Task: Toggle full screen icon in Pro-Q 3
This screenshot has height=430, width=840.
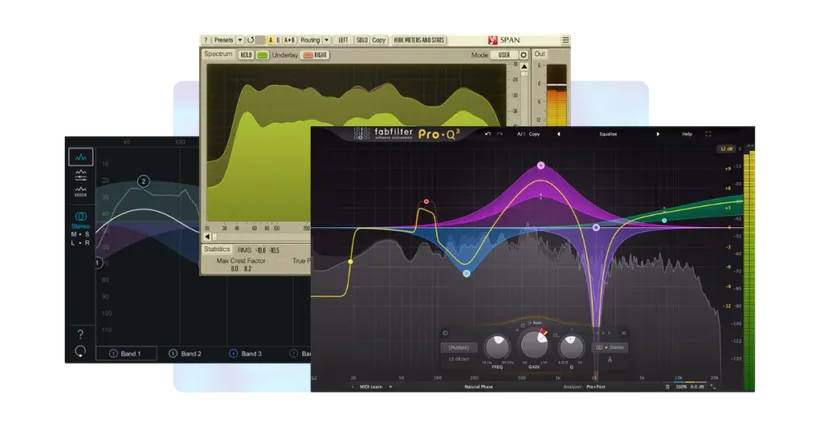Action: click(708, 134)
